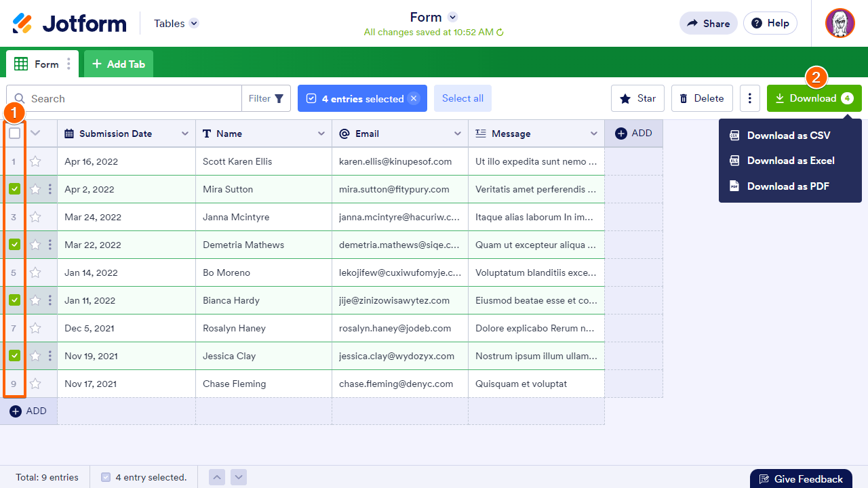Star the Mira Sutton entry
The image size is (868, 488).
(35, 189)
